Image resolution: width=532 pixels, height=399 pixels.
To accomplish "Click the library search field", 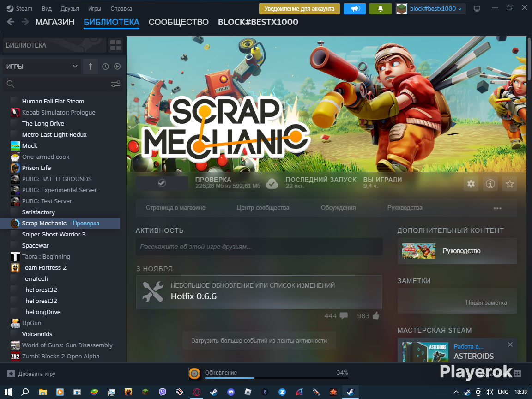I will click(63, 84).
